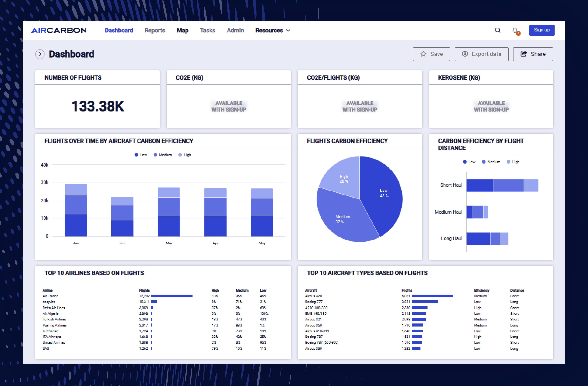Select the Boeing 787 row
This screenshot has width=588, height=386.
pos(415,337)
